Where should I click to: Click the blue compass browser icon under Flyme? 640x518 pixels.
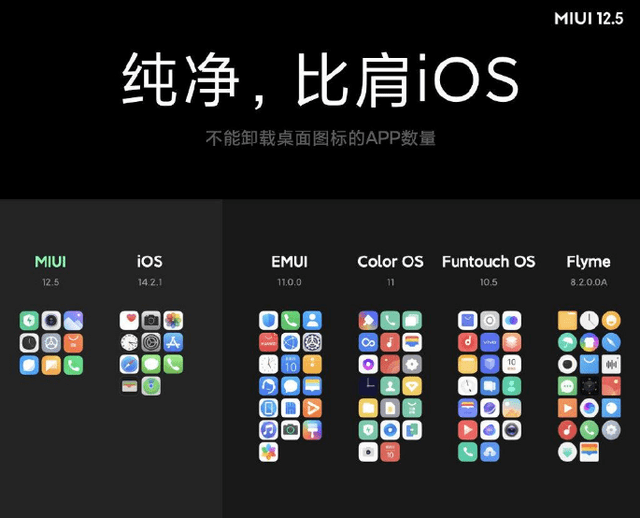(x=611, y=342)
